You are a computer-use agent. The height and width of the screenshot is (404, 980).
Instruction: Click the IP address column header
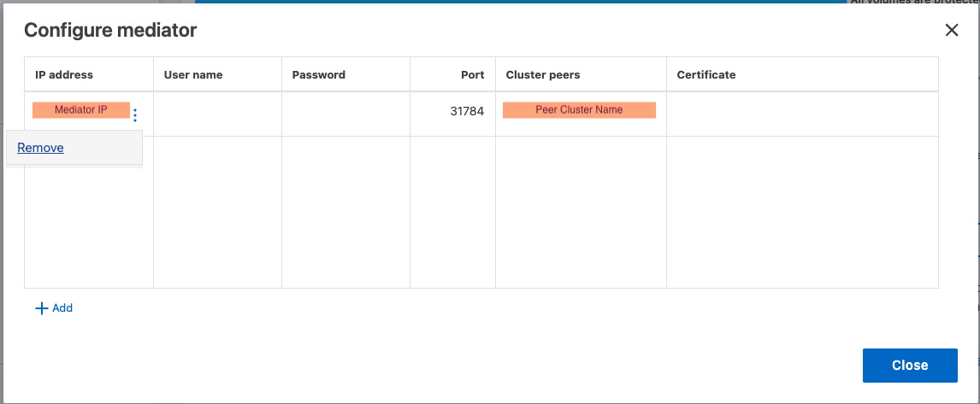click(64, 75)
